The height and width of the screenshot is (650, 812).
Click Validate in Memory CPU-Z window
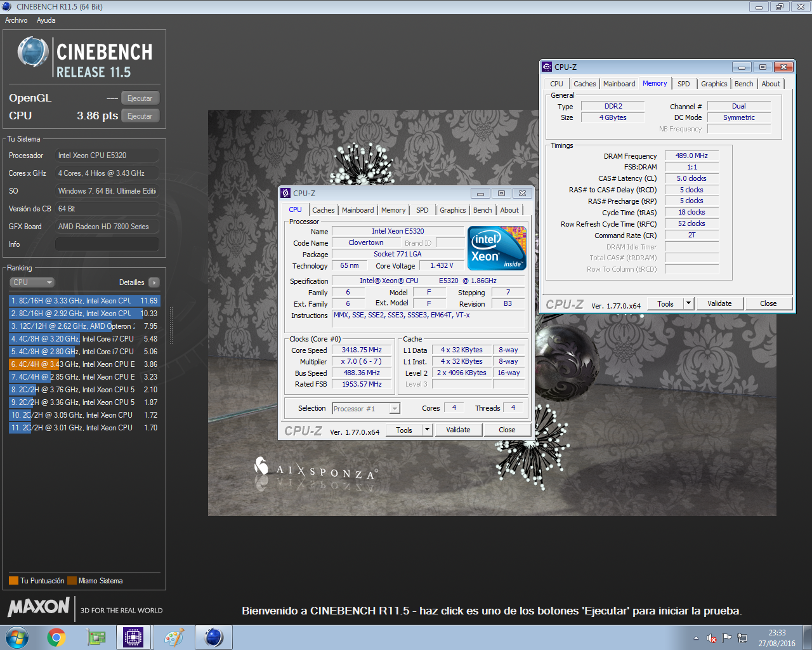pyautogui.click(x=719, y=303)
